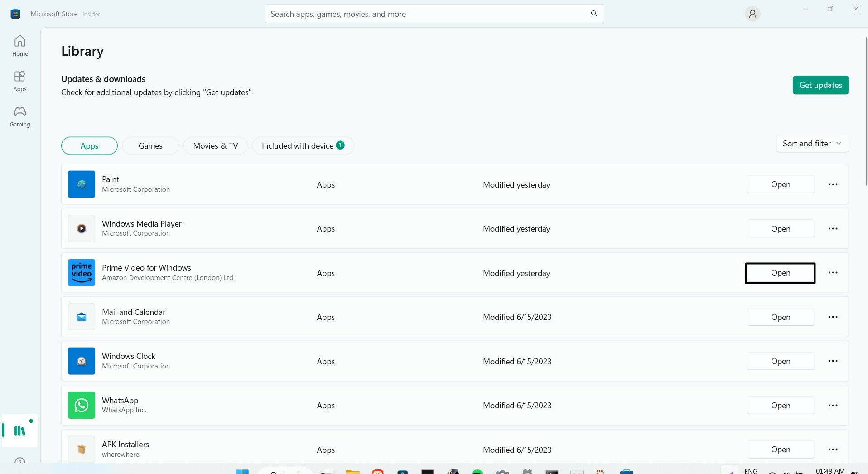
Task: Click the APK Installers app icon
Action: click(x=82, y=449)
